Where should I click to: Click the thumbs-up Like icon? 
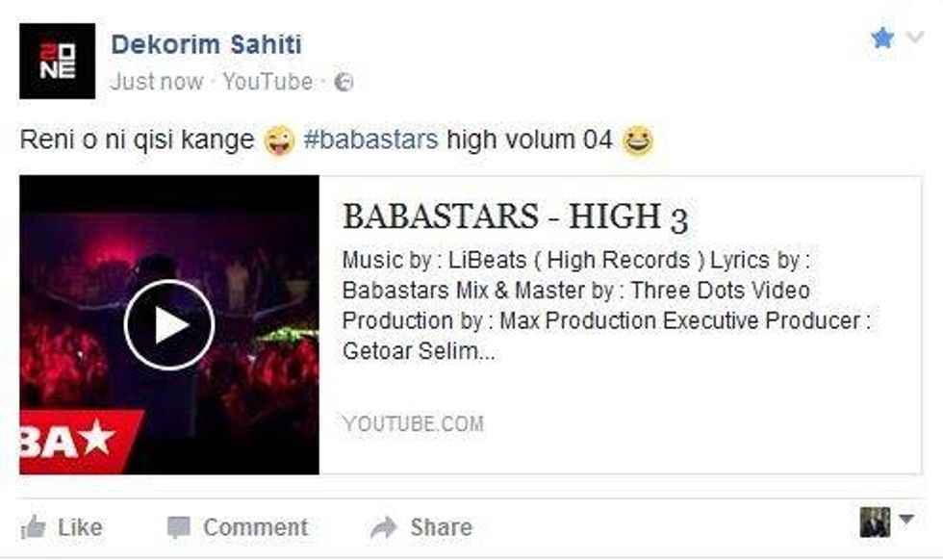tap(33, 527)
